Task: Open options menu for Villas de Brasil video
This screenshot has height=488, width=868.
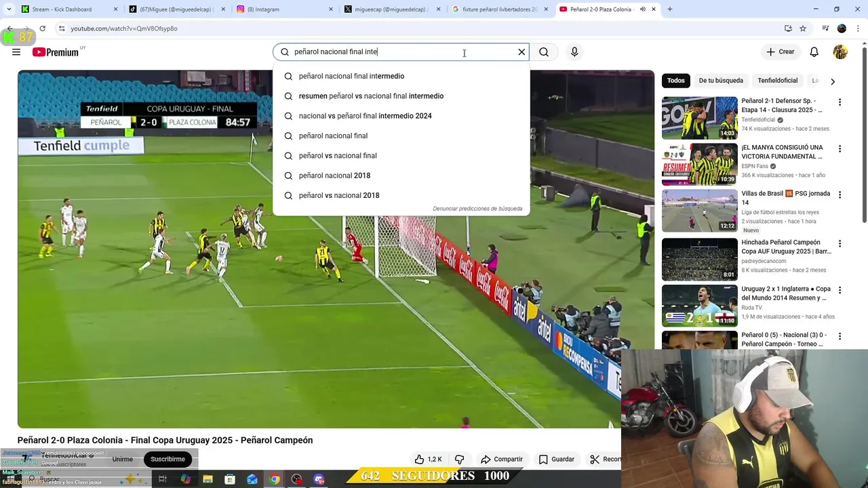Action: 840,195
